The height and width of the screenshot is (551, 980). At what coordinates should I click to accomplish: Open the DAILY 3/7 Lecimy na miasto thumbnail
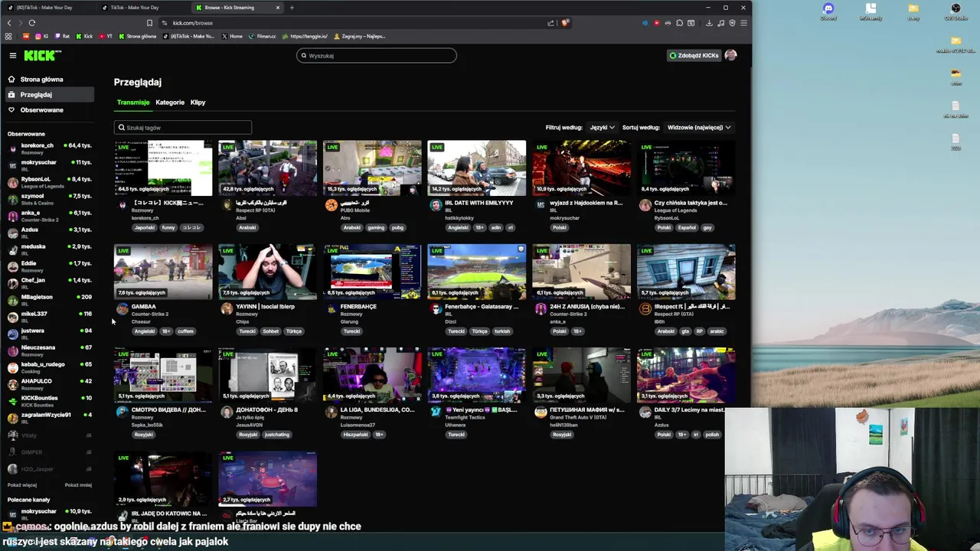tap(686, 375)
